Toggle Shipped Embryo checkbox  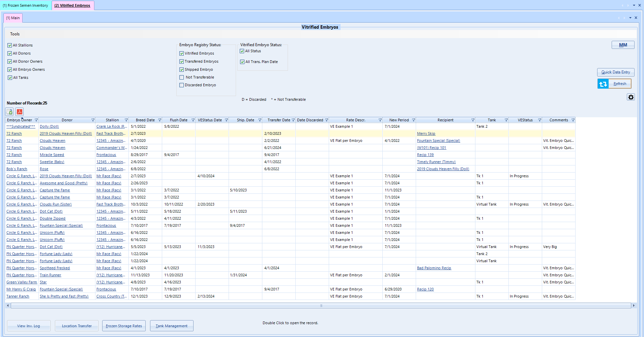pyautogui.click(x=182, y=69)
